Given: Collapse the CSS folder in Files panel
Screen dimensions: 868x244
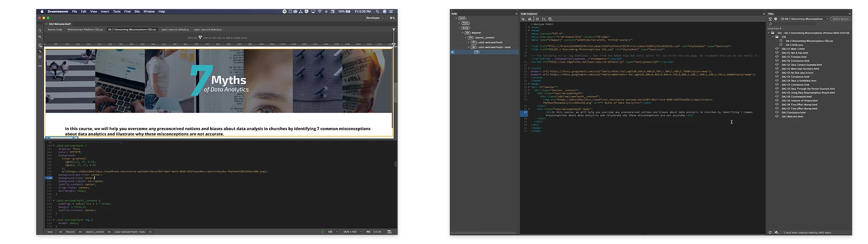Looking at the screenshot, I should point(774,37).
